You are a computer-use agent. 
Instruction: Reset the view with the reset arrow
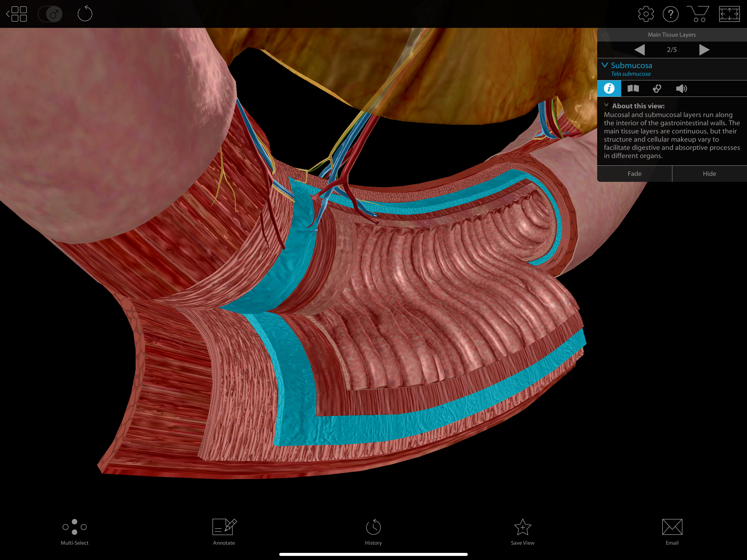(x=85, y=13)
